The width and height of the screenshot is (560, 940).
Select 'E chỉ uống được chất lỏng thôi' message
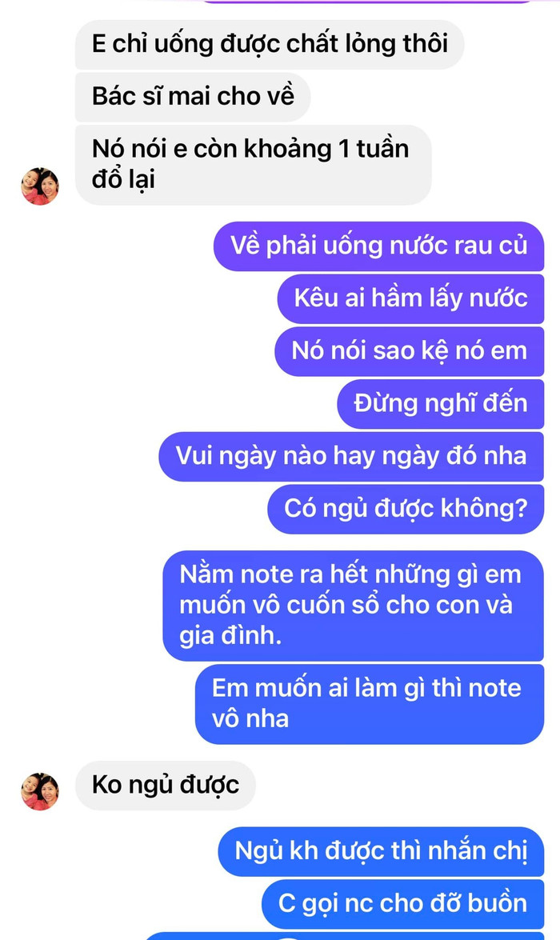[x=270, y=44]
